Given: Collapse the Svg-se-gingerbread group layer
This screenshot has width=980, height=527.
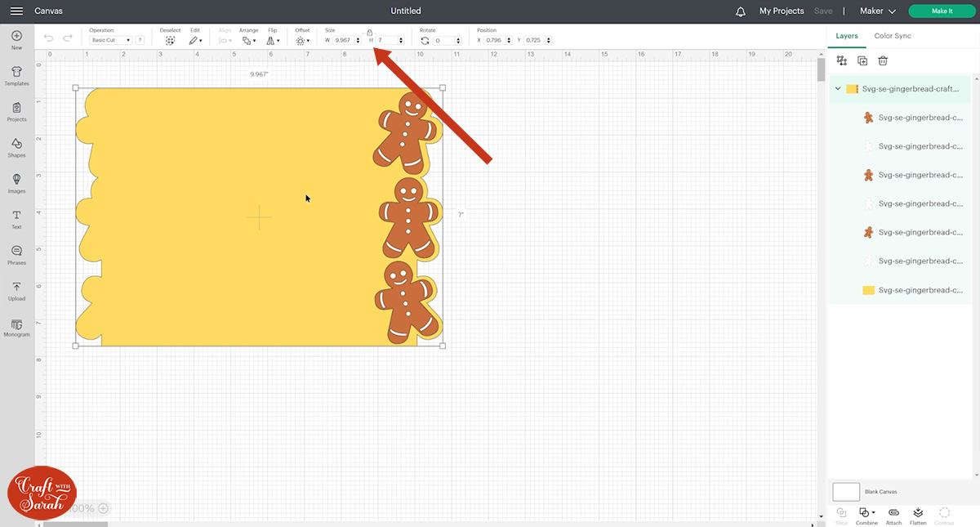Looking at the screenshot, I should (838, 89).
